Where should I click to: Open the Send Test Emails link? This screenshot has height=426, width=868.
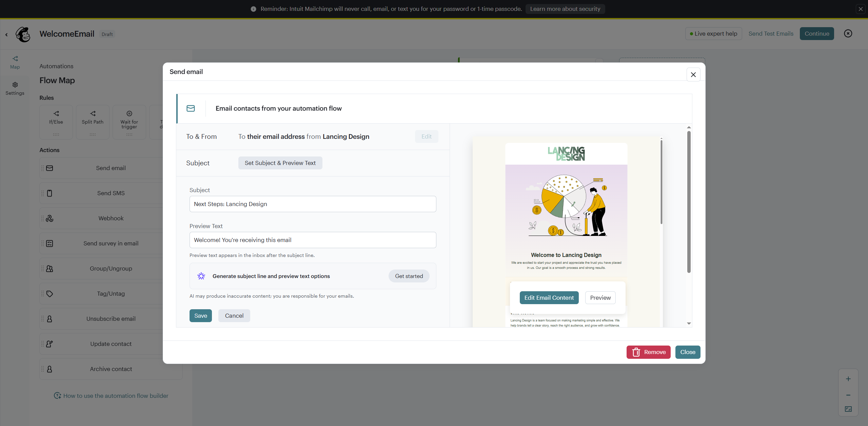[771, 34]
